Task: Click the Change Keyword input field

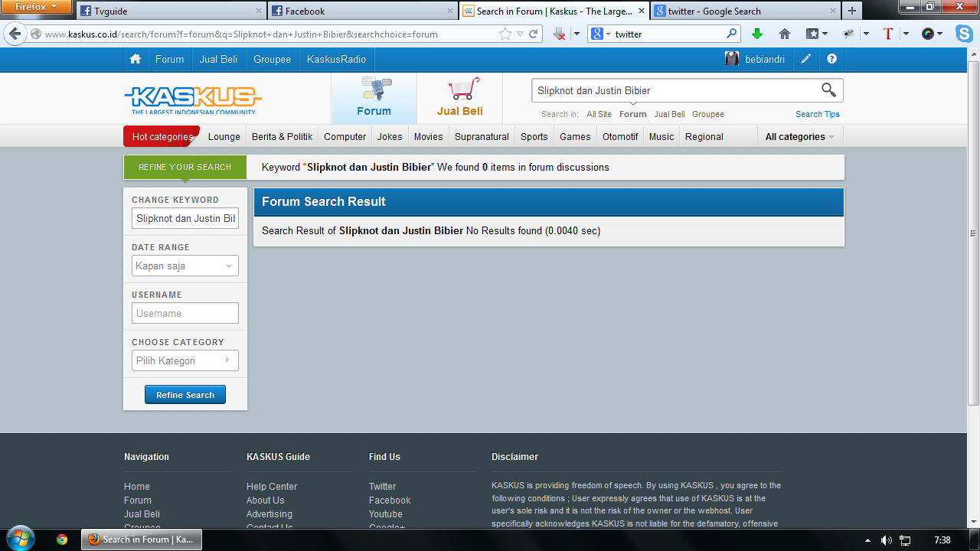Action: click(x=185, y=218)
